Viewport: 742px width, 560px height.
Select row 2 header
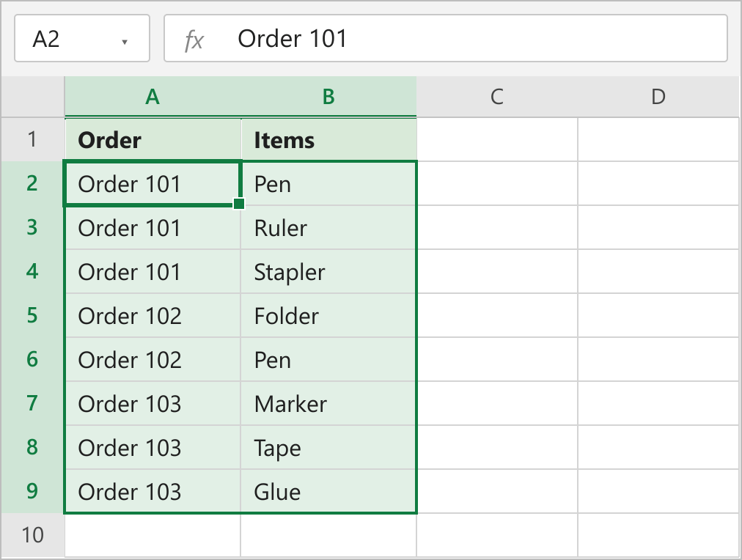click(x=32, y=183)
